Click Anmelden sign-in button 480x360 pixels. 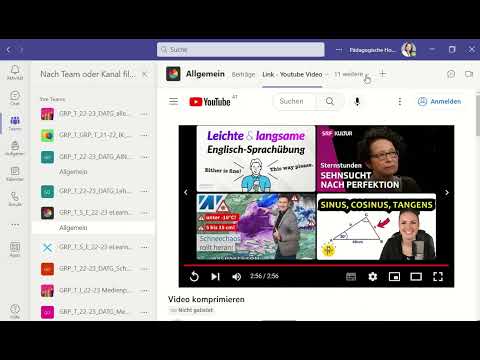coord(440,101)
